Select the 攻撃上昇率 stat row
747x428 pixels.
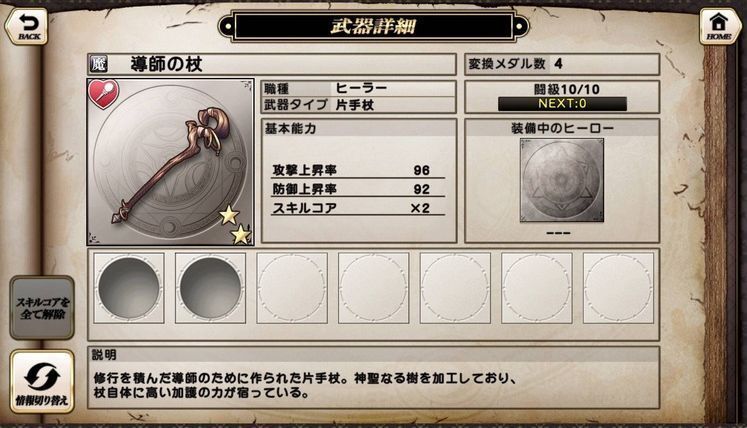pos(357,170)
